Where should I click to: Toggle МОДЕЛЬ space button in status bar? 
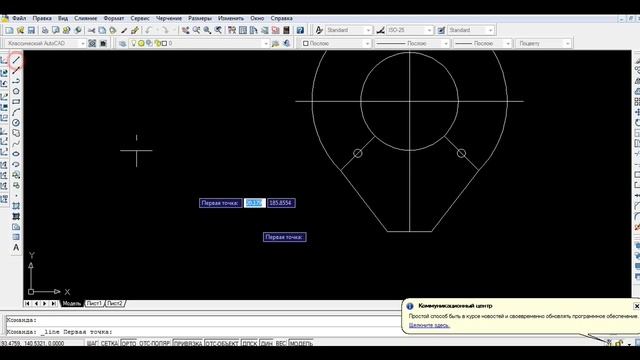(x=301, y=343)
